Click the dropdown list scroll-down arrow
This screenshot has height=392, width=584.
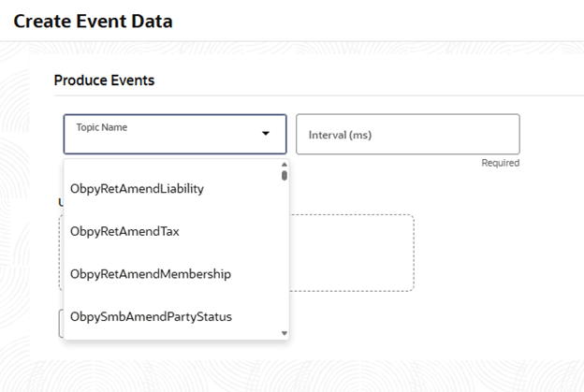coord(285,333)
